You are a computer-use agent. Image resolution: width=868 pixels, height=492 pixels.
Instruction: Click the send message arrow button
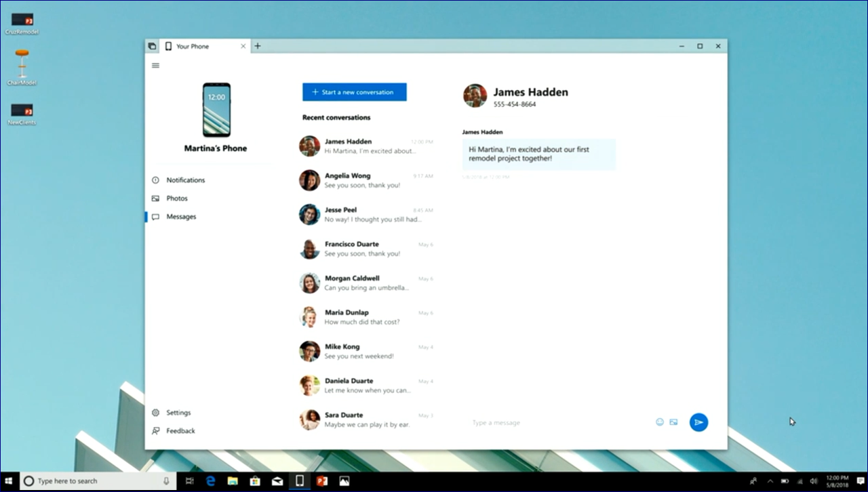[698, 422]
